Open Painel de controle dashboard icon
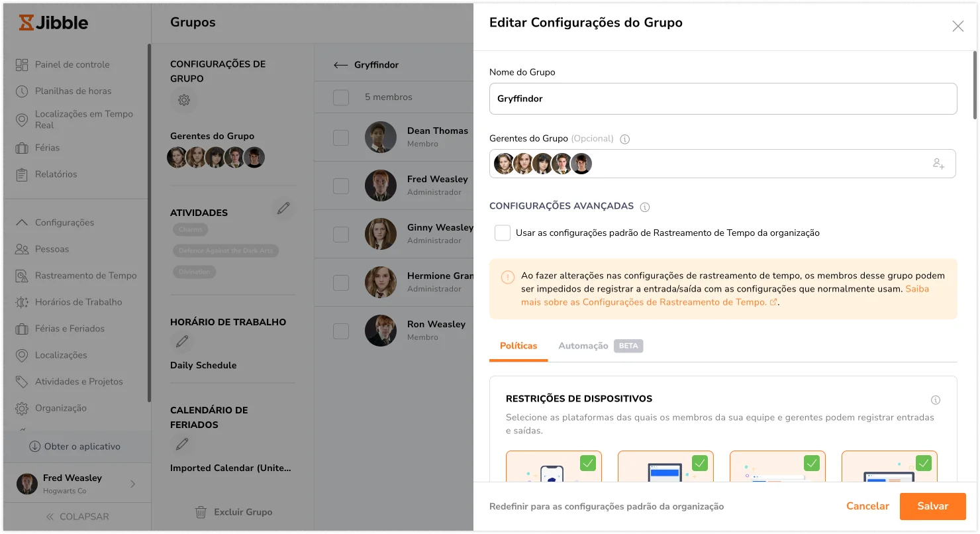The image size is (980, 534). tap(22, 64)
